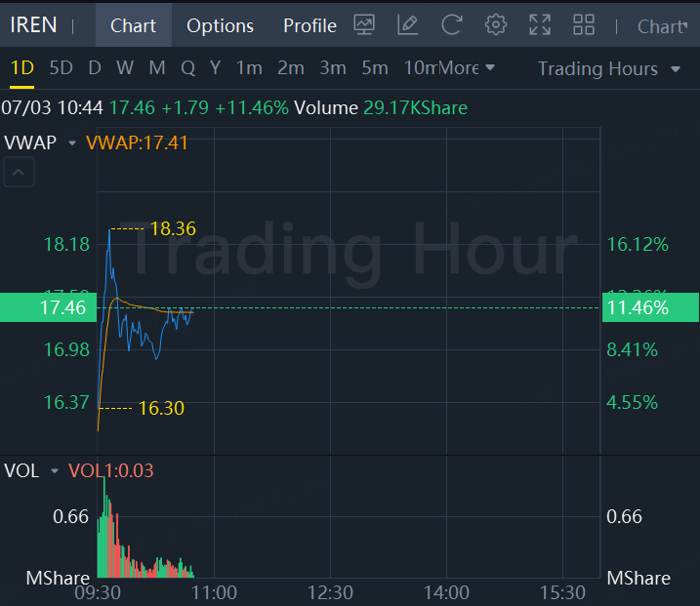This screenshot has height=606, width=700.
Task: Switch to the Options tab
Action: (220, 25)
